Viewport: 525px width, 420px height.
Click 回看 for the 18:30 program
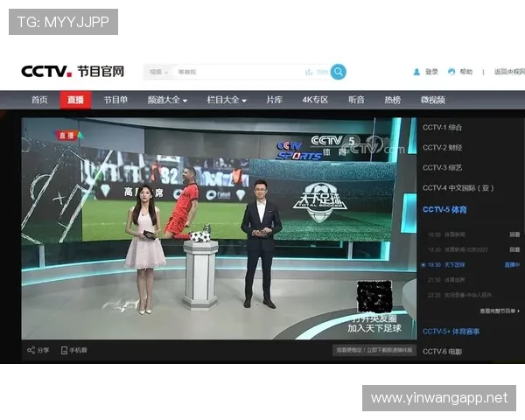[x=514, y=249]
